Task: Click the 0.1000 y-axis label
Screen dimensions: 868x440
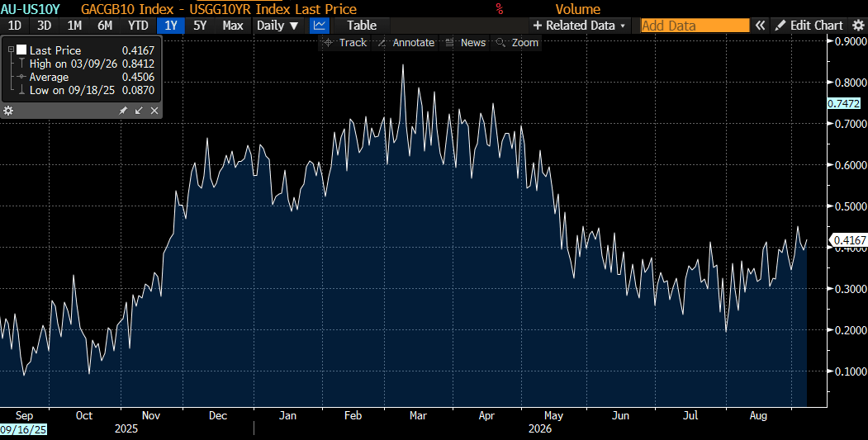Action: point(851,371)
